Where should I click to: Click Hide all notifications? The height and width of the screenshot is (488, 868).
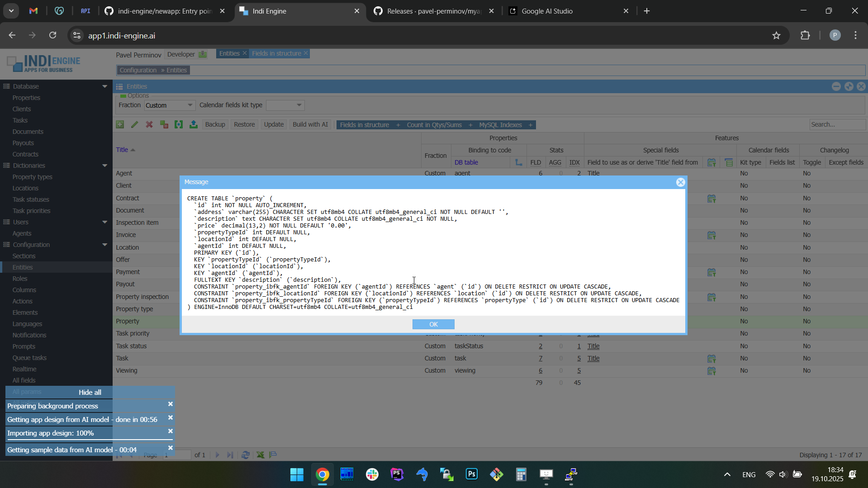click(x=90, y=392)
